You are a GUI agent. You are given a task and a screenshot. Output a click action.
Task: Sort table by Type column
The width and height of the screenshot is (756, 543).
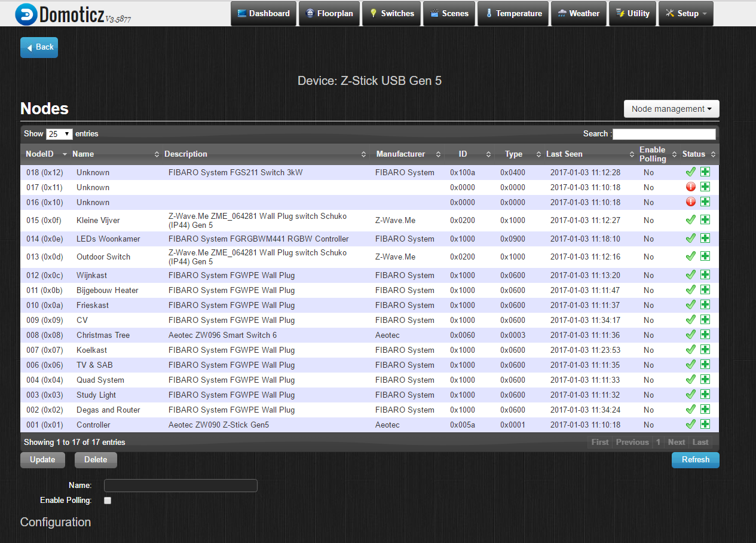pyautogui.click(x=519, y=154)
